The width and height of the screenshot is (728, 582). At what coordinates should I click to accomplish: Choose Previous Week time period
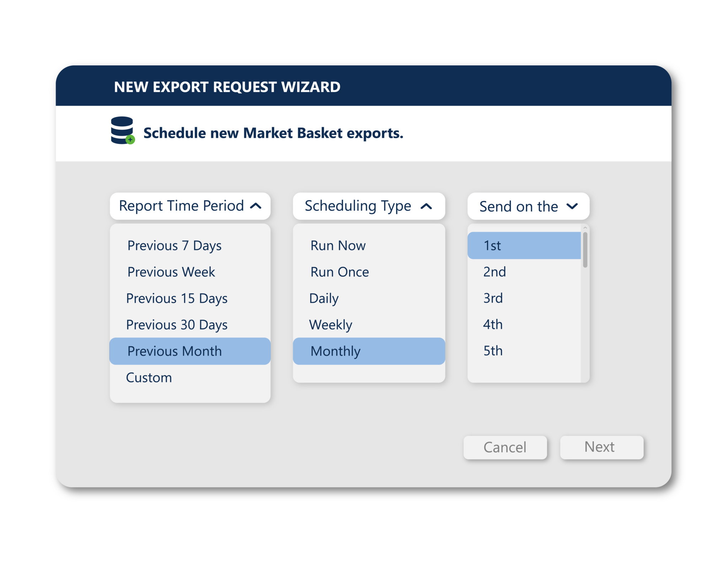pos(171,272)
